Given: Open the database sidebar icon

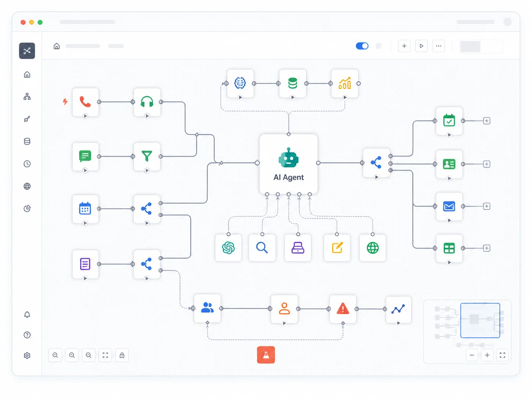Looking at the screenshot, I should (27, 141).
